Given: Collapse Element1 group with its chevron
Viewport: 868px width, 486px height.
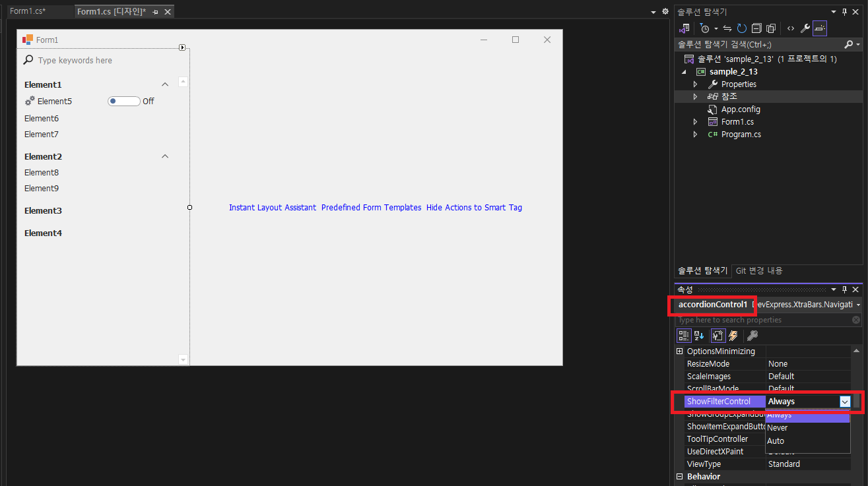Looking at the screenshot, I should click(166, 84).
